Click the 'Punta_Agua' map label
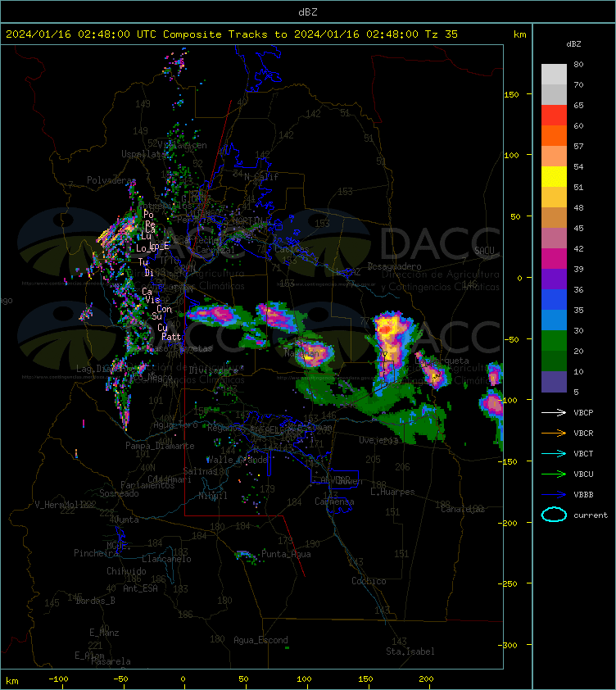The image size is (616, 690). (x=286, y=554)
